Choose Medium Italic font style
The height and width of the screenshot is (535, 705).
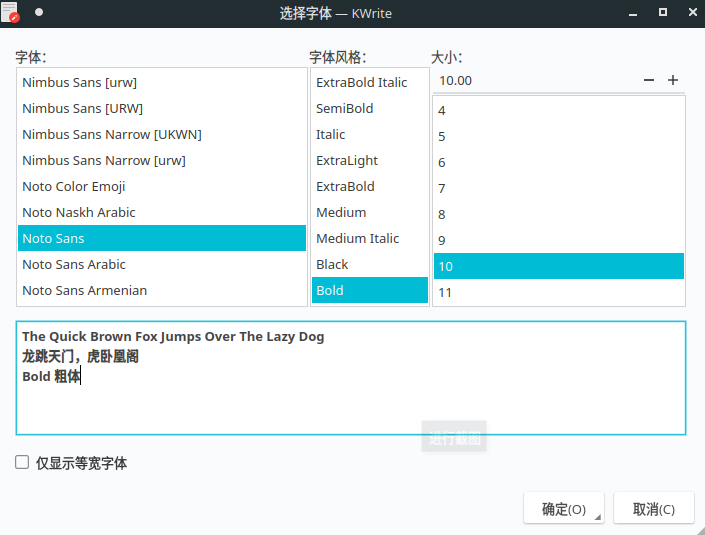(x=370, y=238)
